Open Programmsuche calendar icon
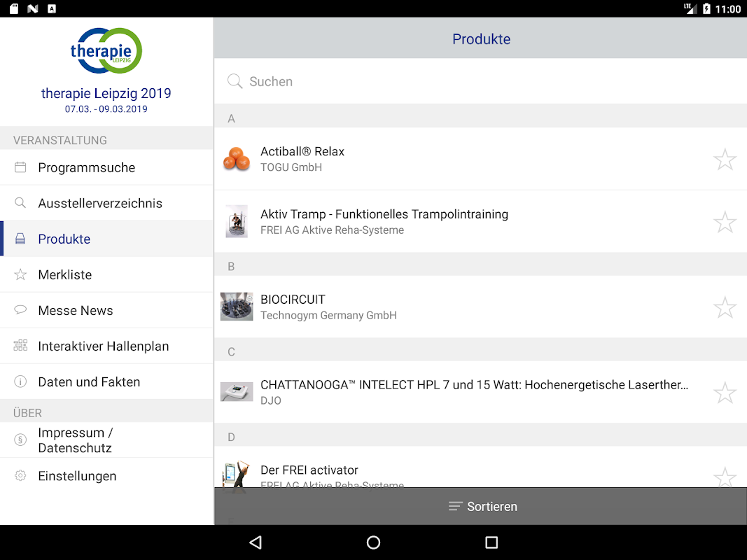The width and height of the screenshot is (747, 560). click(20, 167)
